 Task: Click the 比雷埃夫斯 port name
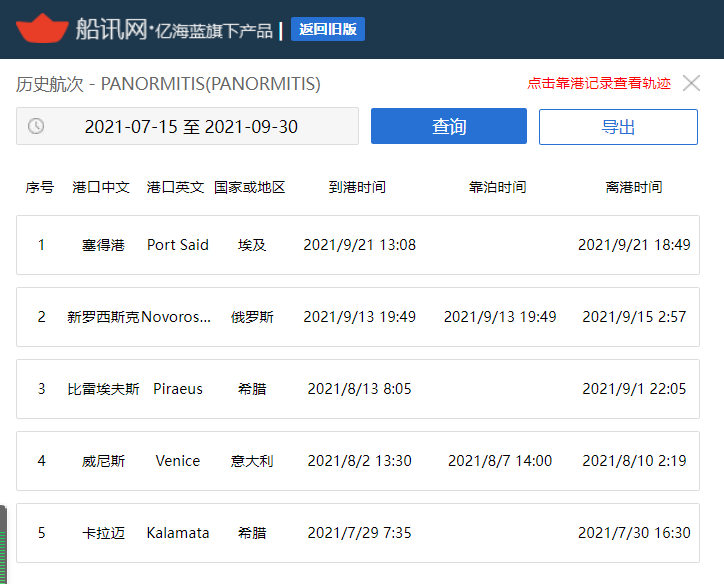103,389
